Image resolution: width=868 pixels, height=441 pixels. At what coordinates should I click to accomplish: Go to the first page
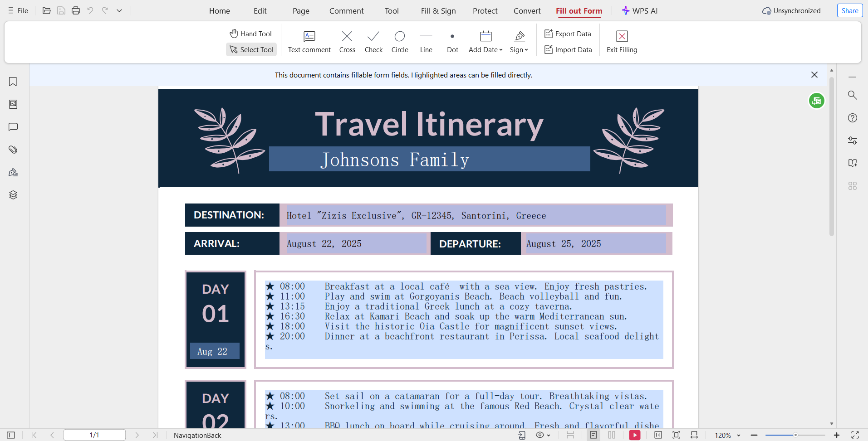click(34, 435)
